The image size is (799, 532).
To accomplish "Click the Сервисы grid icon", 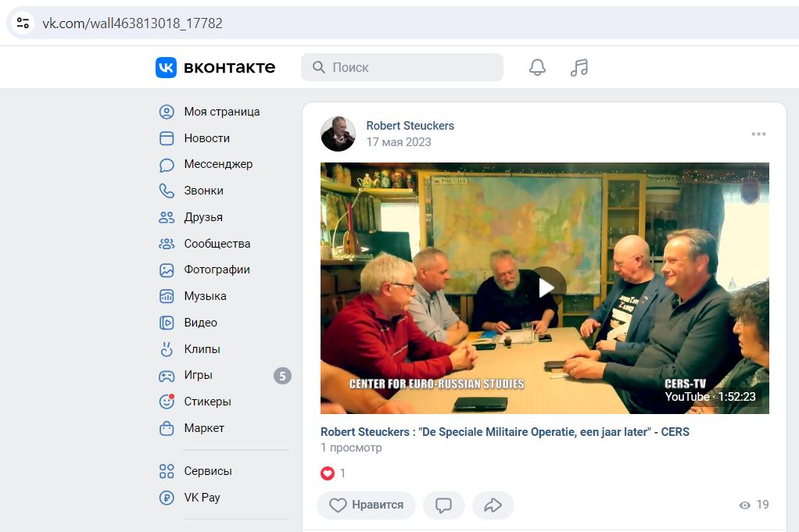I will pos(167,471).
